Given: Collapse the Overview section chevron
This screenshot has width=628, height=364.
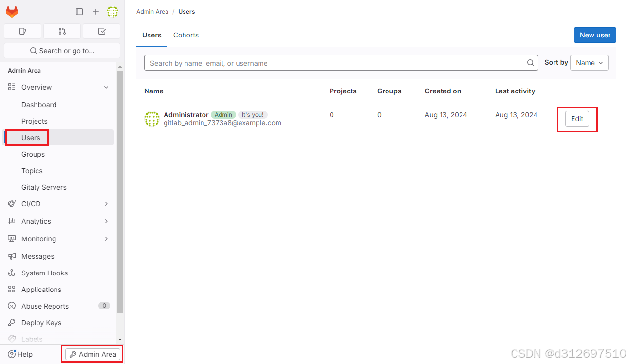Looking at the screenshot, I should point(106,87).
